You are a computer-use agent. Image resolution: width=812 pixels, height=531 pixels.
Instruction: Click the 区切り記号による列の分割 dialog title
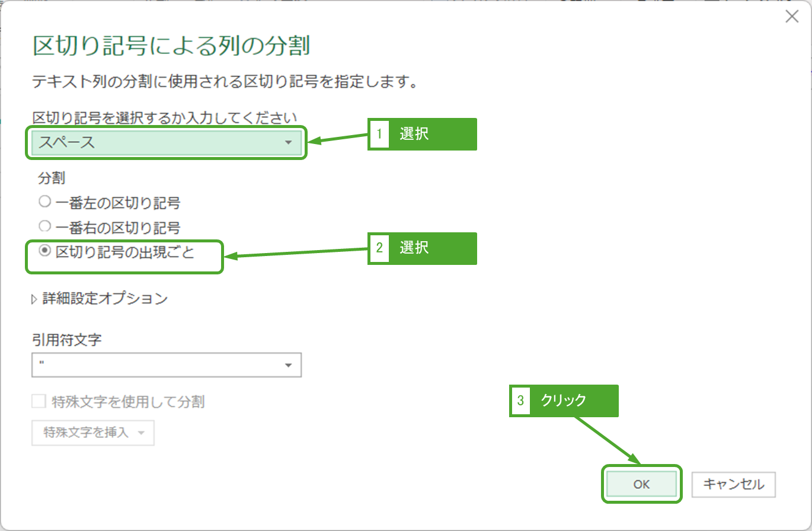tap(171, 46)
